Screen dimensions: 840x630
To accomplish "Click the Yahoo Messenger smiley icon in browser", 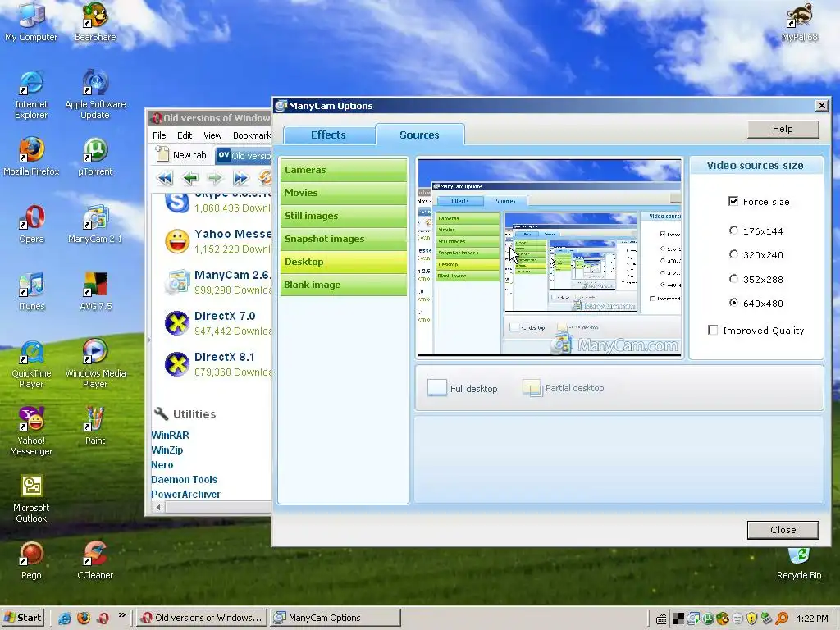I will click(177, 241).
